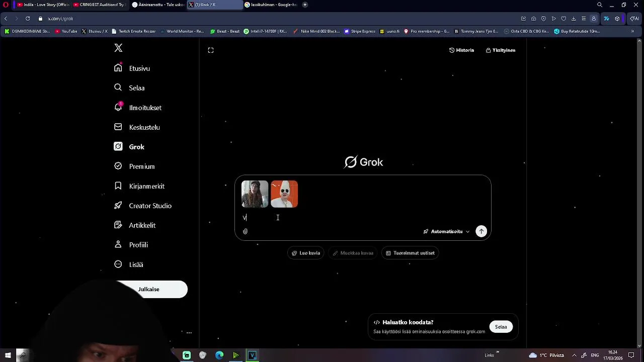Open browser easy setup lines icon

(584, 19)
